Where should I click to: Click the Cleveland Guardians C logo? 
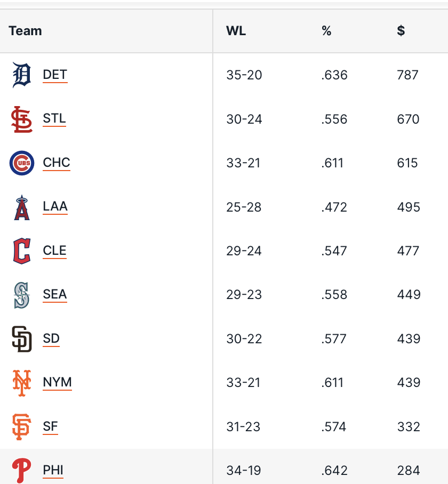coord(22,251)
